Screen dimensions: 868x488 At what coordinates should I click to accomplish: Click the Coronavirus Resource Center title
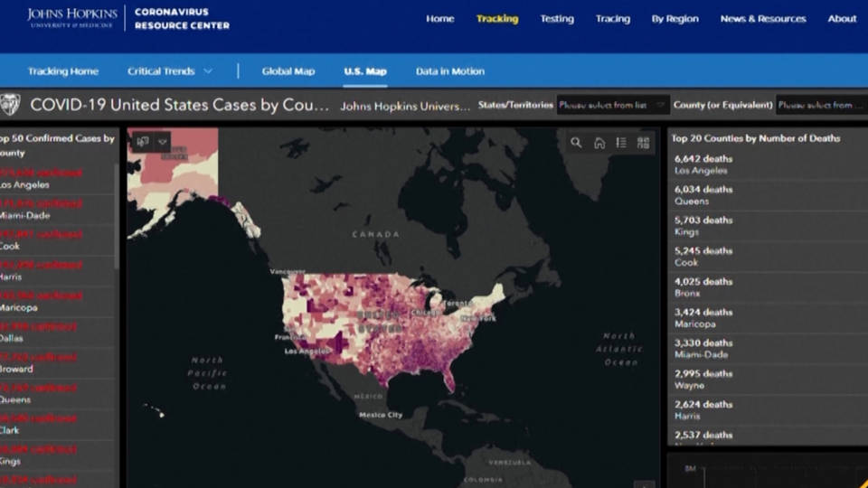click(x=182, y=18)
